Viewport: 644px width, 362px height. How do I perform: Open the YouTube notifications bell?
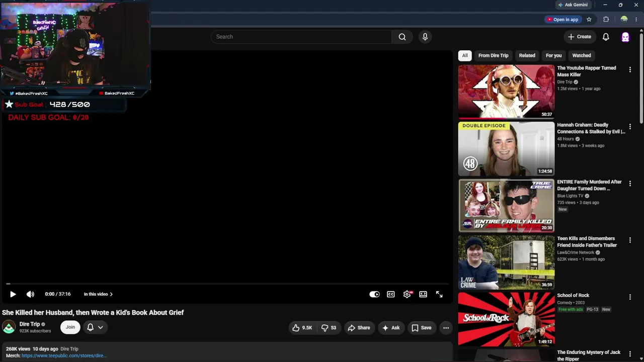606,37
